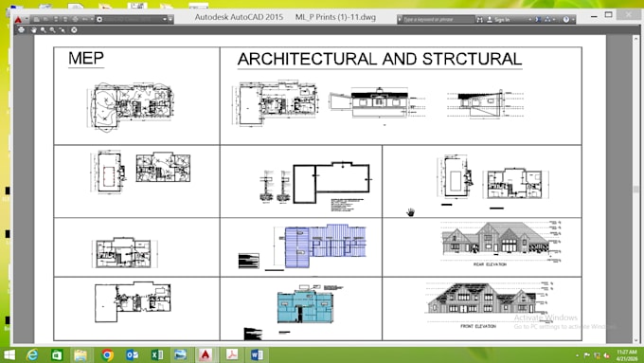Click the vertical scrollbar of preview
Viewport: 644px width, 363px height.
coord(636,190)
